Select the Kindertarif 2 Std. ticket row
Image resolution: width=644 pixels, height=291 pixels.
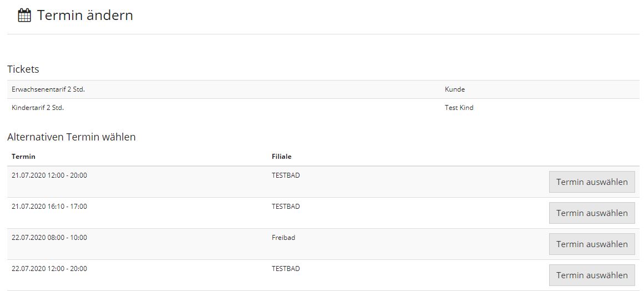click(x=323, y=108)
